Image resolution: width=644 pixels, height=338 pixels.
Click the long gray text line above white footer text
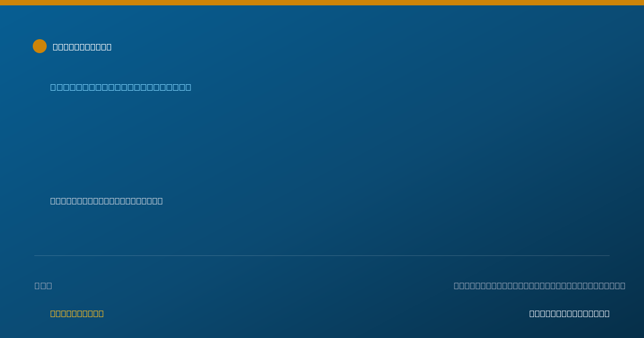click(x=539, y=285)
